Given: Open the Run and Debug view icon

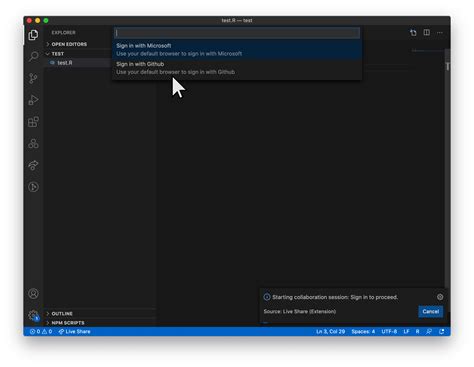Looking at the screenshot, I should coord(33,100).
